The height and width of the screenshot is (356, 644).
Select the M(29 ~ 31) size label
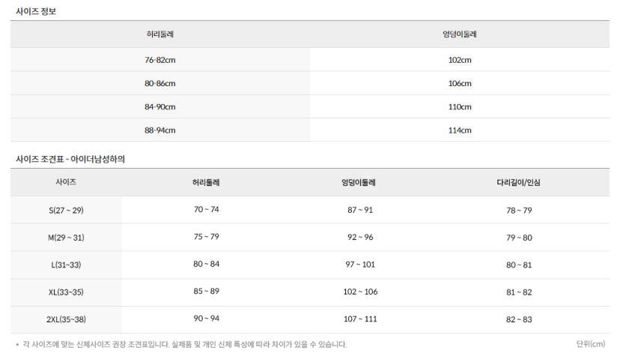(66, 238)
